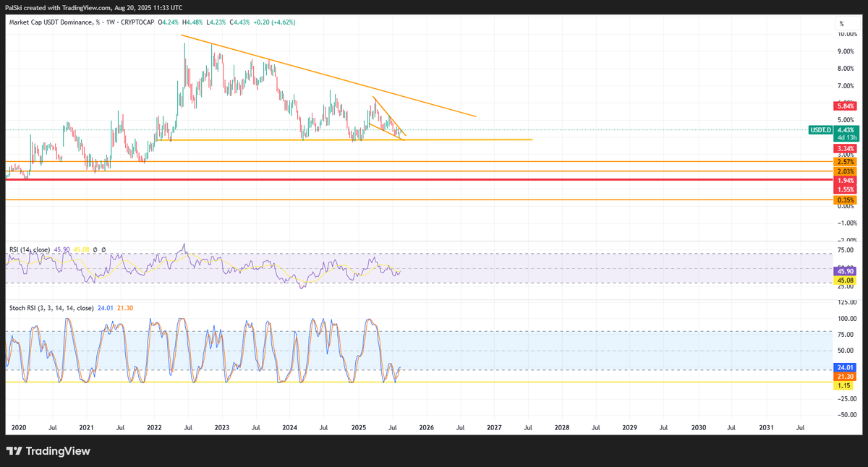Click 7.00% on the price axis

847,86
